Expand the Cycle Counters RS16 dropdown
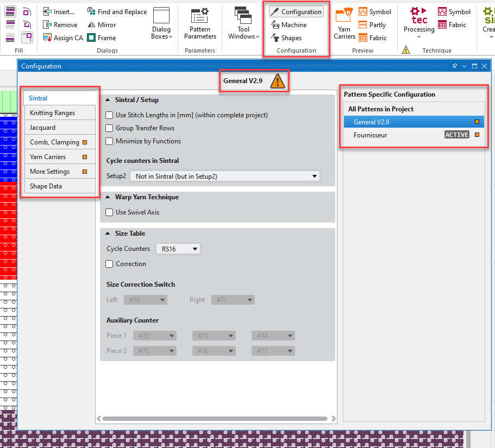Image resolution: width=495 pixels, height=448 pixels. coord(178,249)
